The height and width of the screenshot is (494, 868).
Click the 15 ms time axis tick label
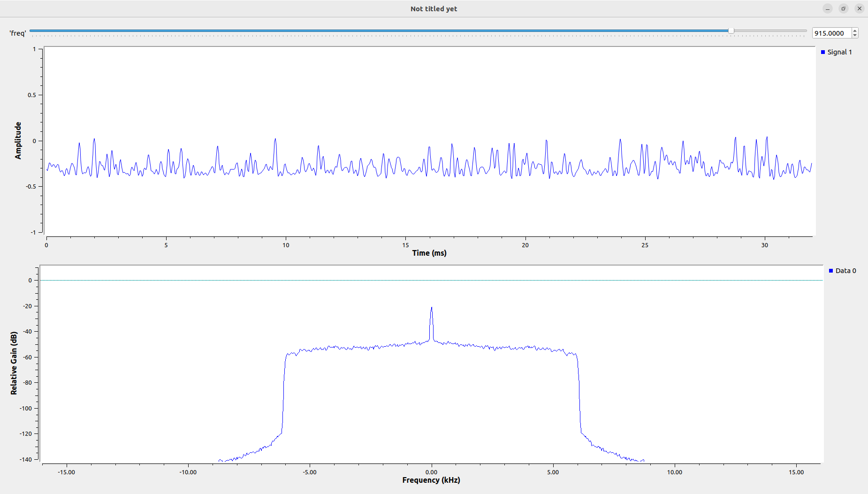tap(405, 245)
